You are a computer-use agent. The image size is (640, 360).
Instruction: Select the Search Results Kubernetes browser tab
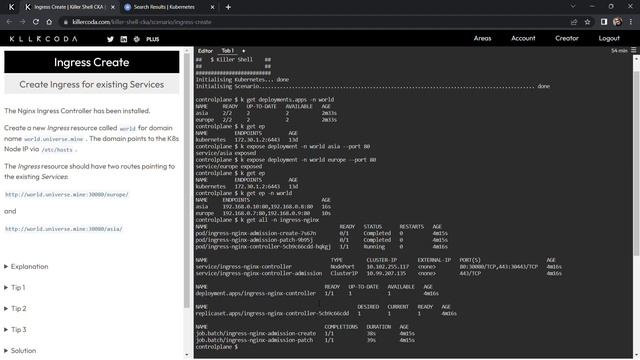point(169,7)
